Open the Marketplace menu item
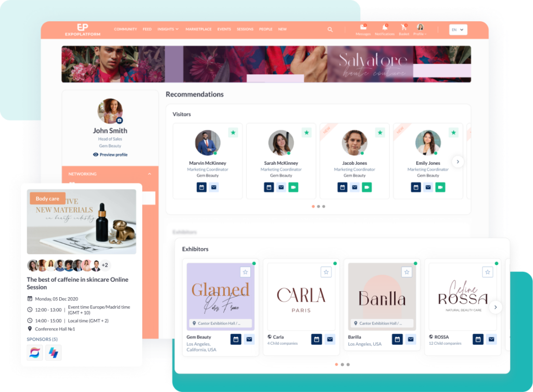The width and height of the screenshot is (533, 392). pos(198,29)
